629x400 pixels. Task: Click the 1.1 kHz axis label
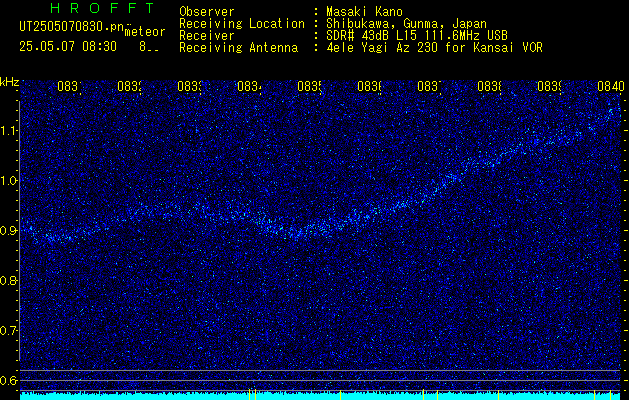[8, 130]
